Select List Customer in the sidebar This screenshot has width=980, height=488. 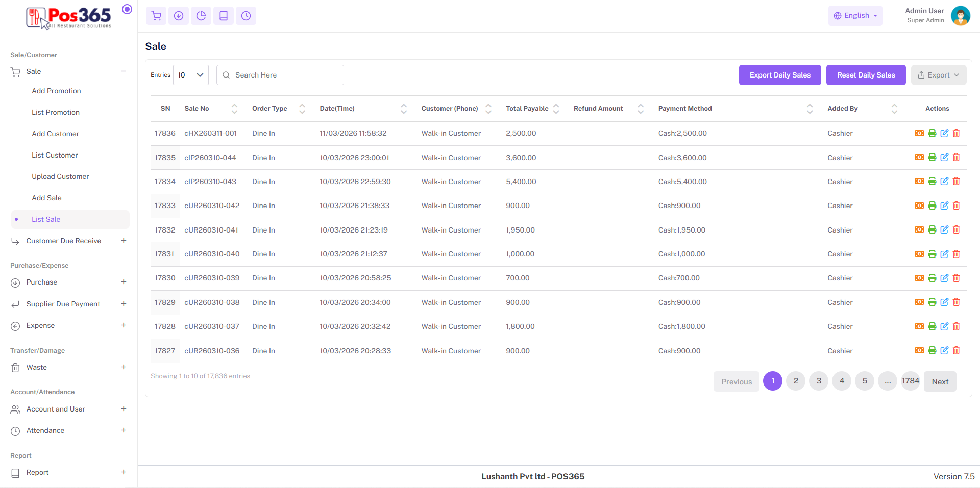tap(55, 155)
